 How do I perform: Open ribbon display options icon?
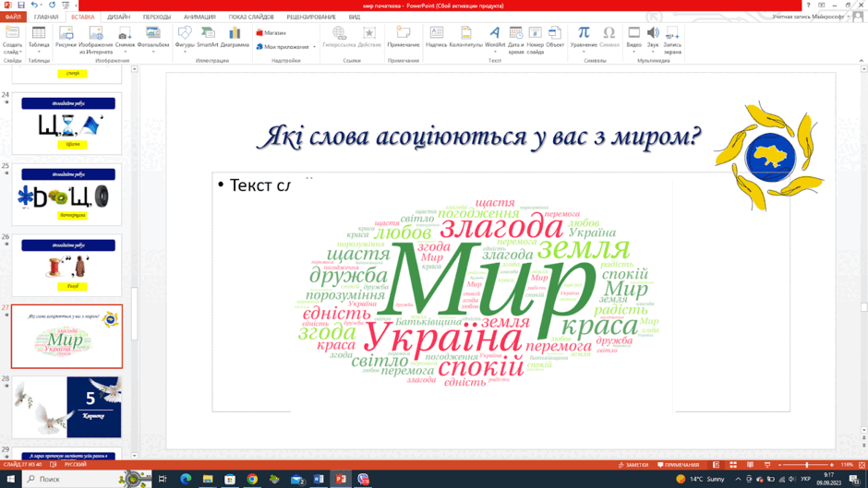[x=822, y=5]
